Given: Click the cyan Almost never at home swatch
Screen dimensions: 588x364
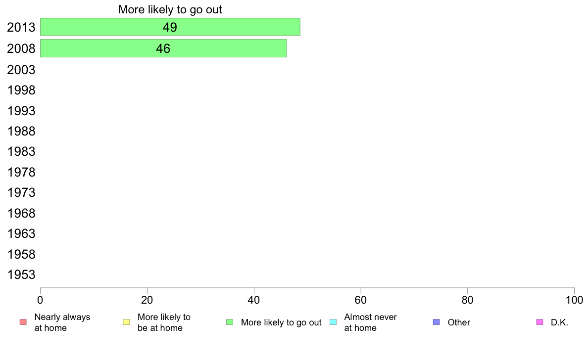Looking at the screenshot, I should (x=333, y=322).
